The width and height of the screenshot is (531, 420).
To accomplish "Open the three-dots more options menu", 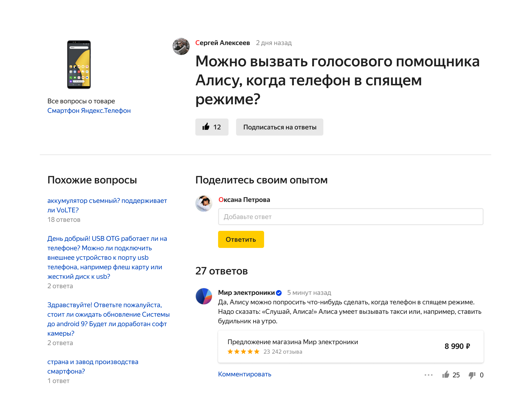I will tap(428, 375).
